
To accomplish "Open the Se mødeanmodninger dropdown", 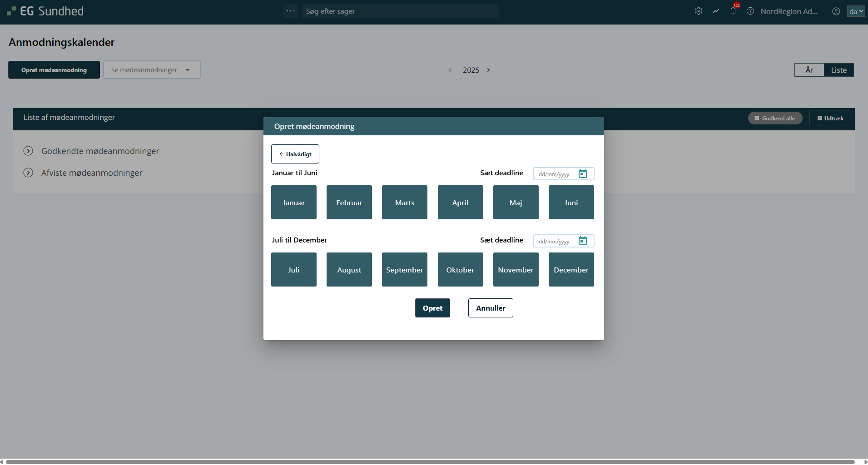I will pyautogui.click(x=152, y=70).
